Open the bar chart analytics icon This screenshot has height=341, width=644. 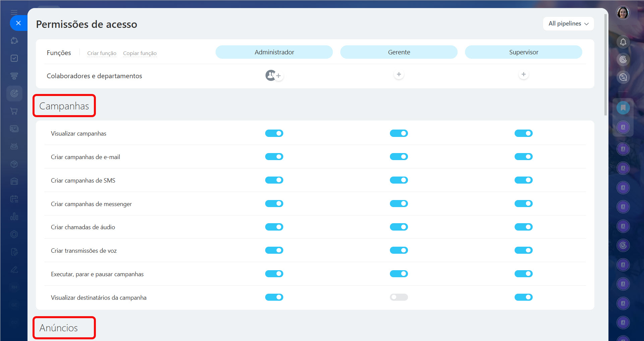[x=14, y=216]
